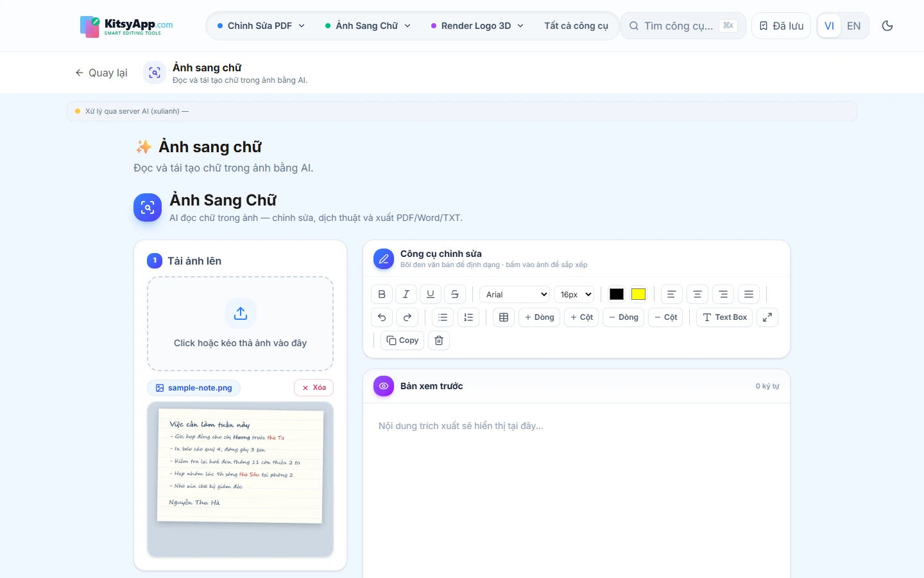Go back with the Quay lại link
This screenshot has width=924, height=578.
pyautogui.click(x=101, y=73)
